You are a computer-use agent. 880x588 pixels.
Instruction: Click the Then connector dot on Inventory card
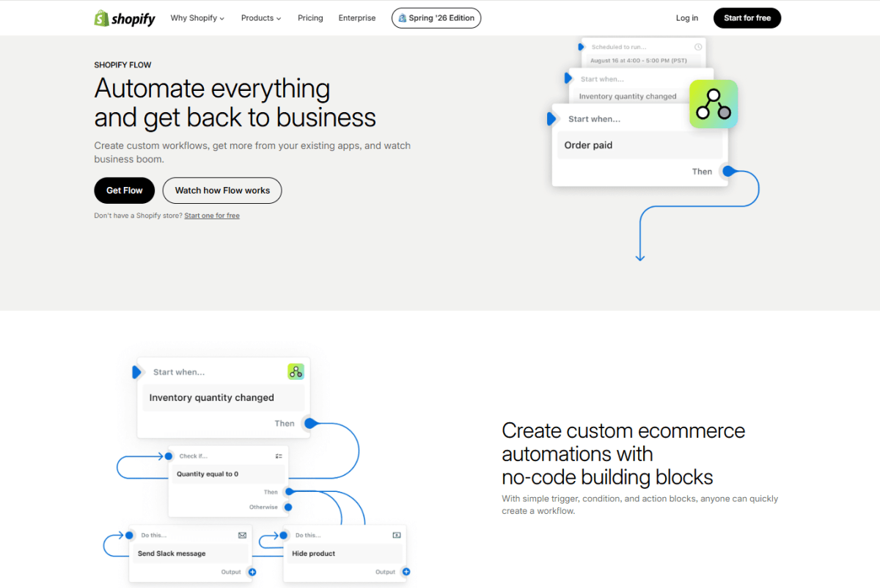click(x=309, y=423)
